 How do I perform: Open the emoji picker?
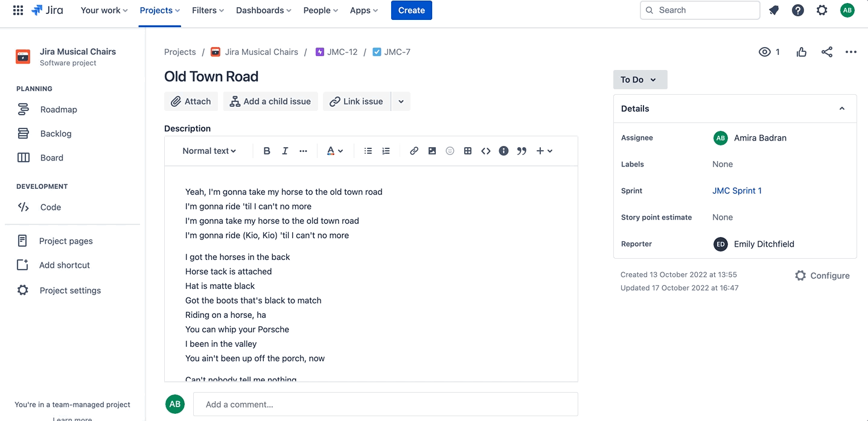(450, 151)
